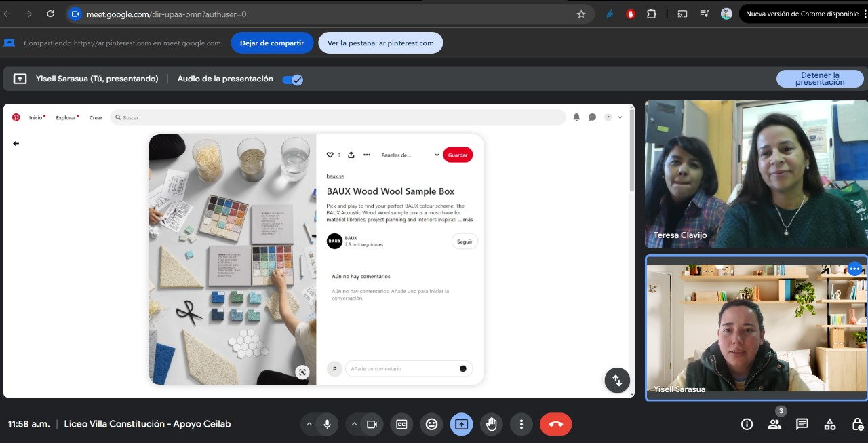Viewport: 868px width, 443px height.
Task: Click the BAUX sample box pin image
Action: (x=233, y=259)
